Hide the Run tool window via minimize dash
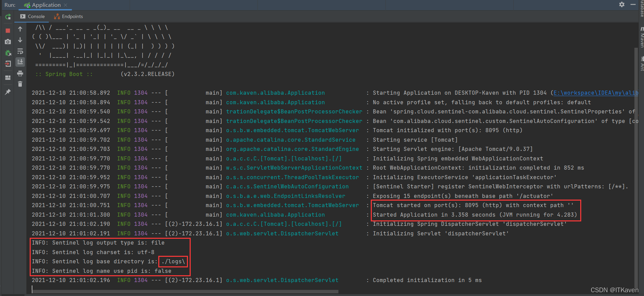The height and width of the screenshot is (296, 644). coord(633,4)
